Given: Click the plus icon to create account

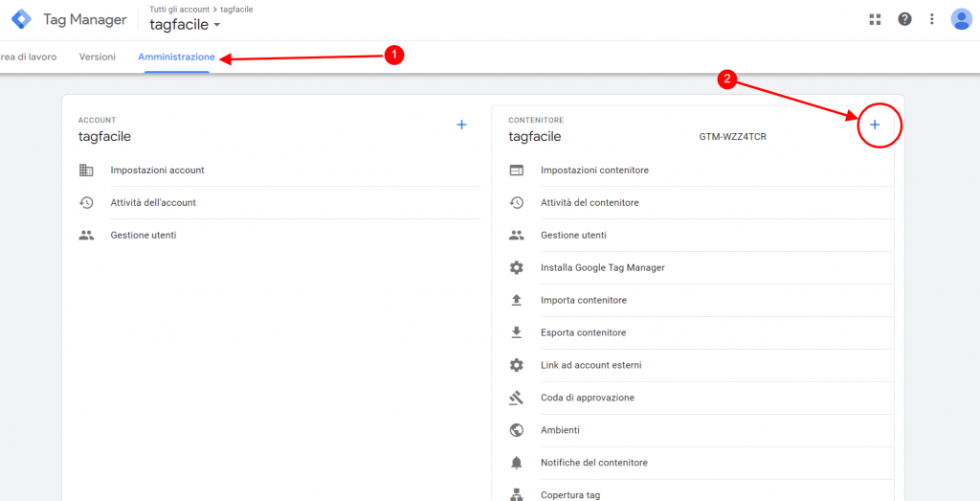Looking at the screenshot, I should [x=462, y=125].
